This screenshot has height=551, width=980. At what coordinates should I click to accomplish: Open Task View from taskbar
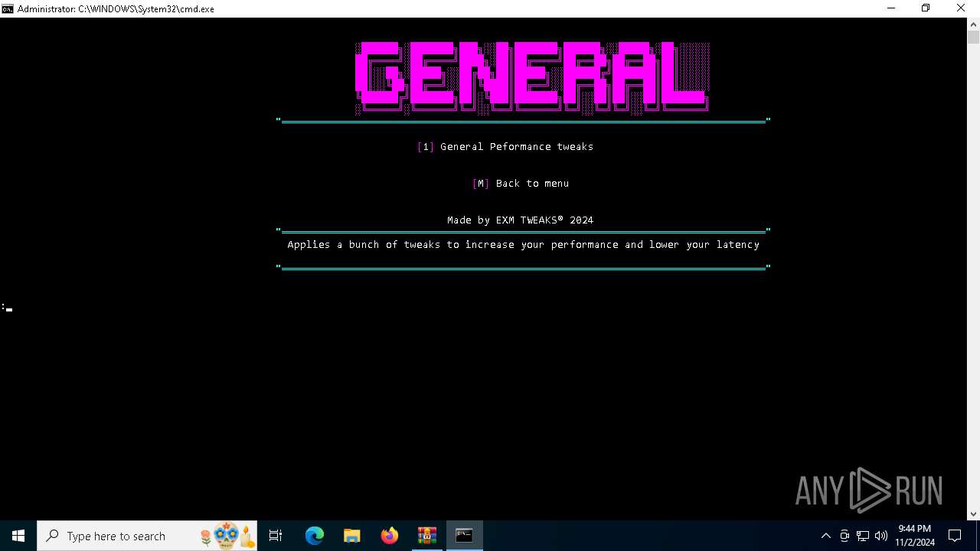click(276, 536)
